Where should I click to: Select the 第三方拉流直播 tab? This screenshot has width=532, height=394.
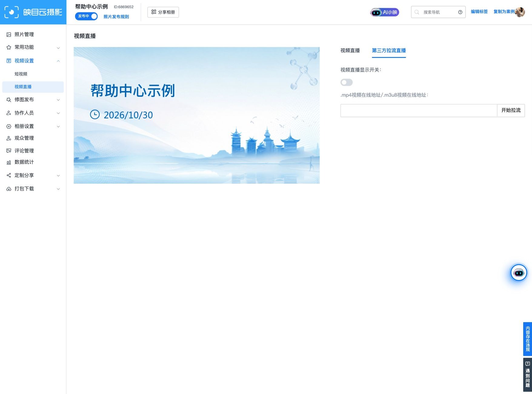click(x=389, y=51)
